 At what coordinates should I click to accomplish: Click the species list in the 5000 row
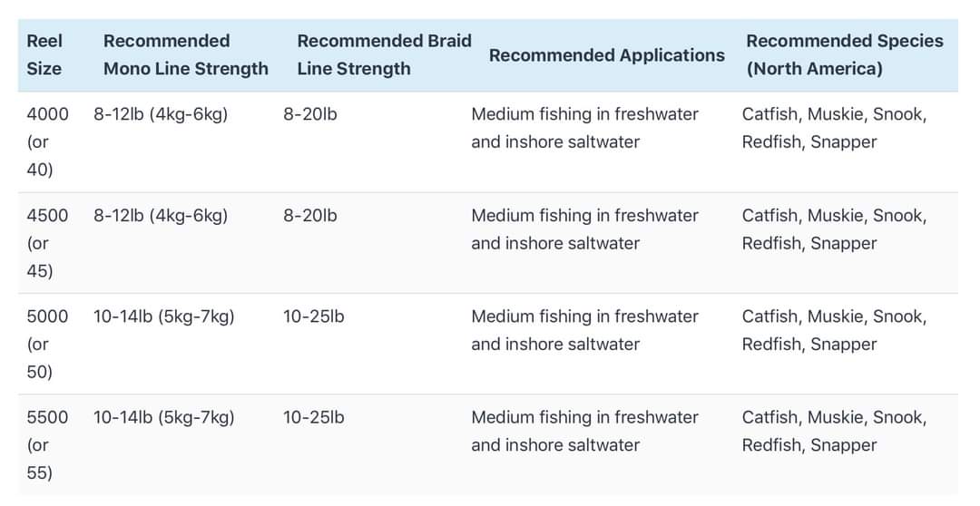tap(835, 330)
